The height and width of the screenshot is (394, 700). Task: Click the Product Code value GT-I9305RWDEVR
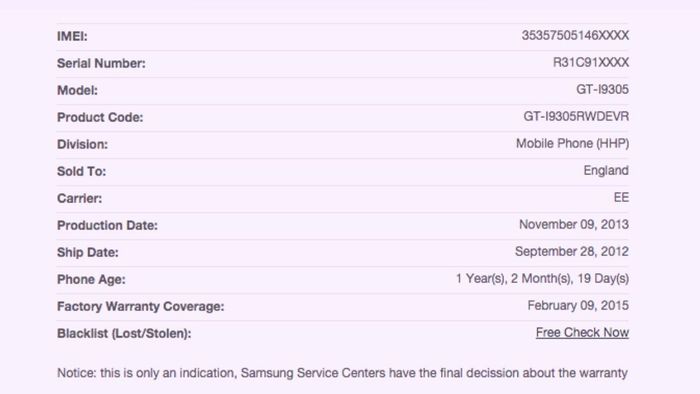pos(576,116)
